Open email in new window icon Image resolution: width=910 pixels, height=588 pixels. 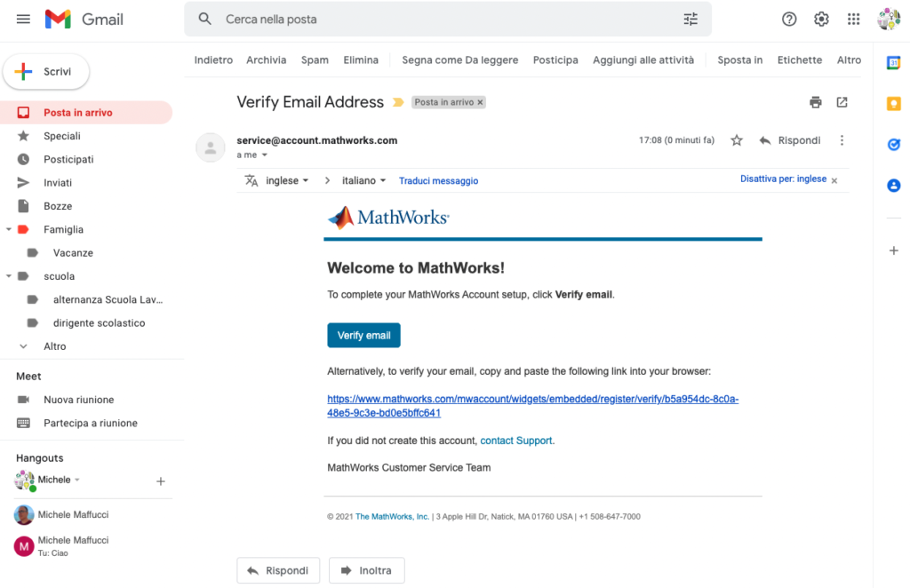click(842, 102)
